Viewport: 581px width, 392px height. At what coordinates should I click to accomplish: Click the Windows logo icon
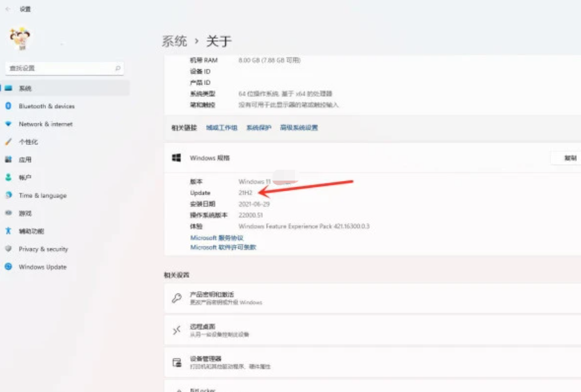point(177,158)
